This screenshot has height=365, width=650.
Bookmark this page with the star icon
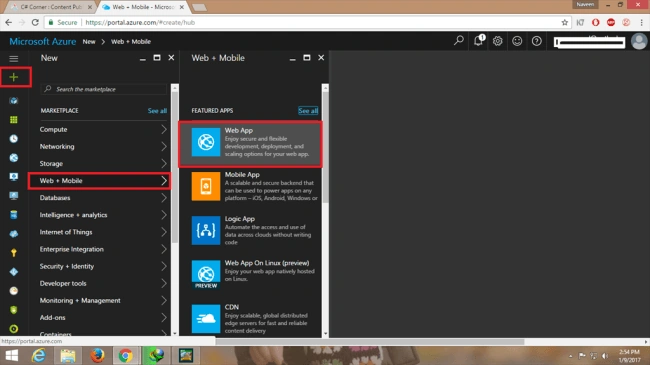[564, 22]
